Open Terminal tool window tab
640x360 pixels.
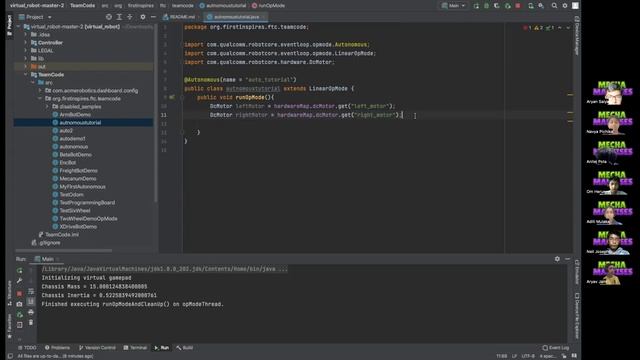(x=135, y=348)
